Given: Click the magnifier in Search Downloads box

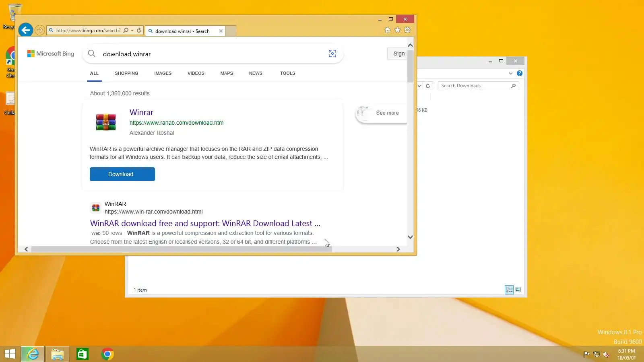Looking at the screenshot, I should pyautogui.click(x=513, y=86).
